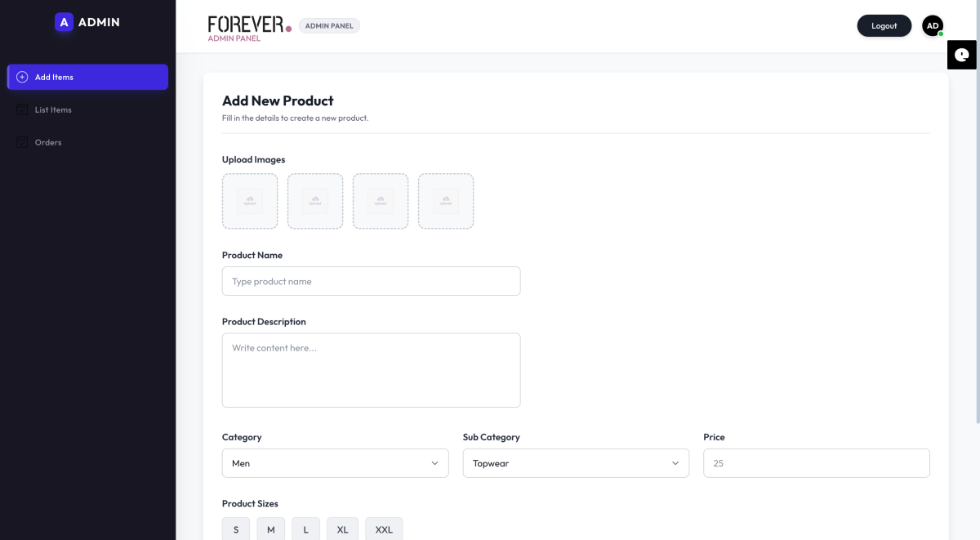Toggle size S for the product

236,529
